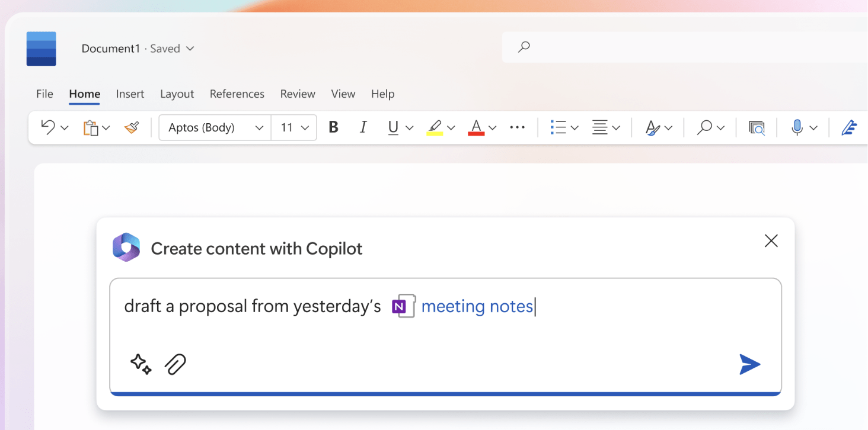Expand the highlight color dropdown arrow

click(x=451, y=127)
